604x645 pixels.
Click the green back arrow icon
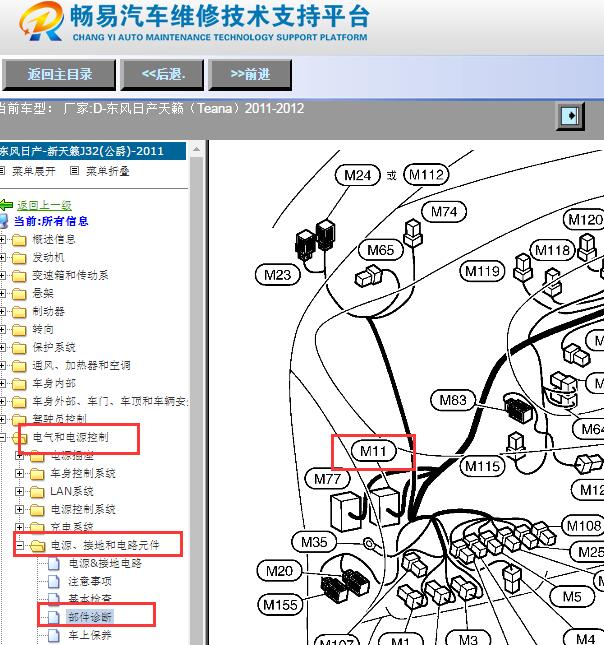tap(6, 205)
